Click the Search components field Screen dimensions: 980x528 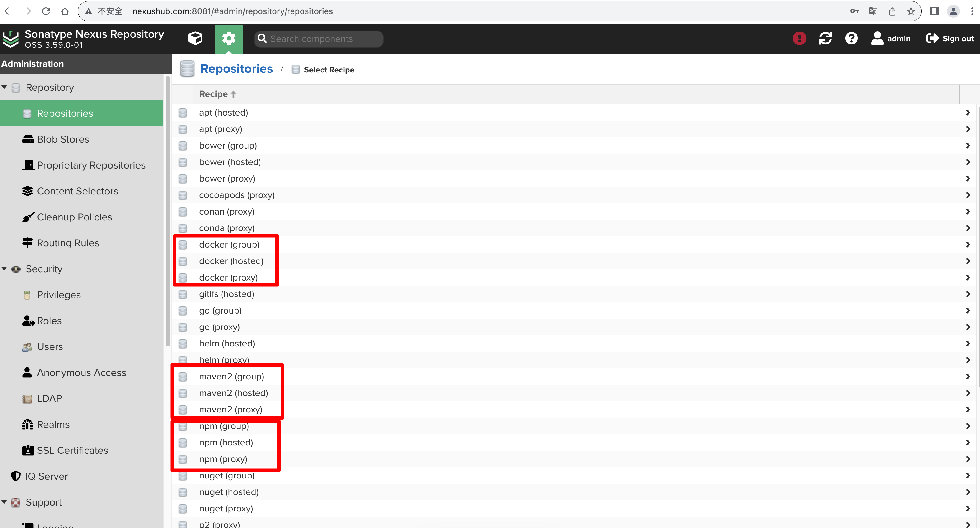[x=319, y=39]
